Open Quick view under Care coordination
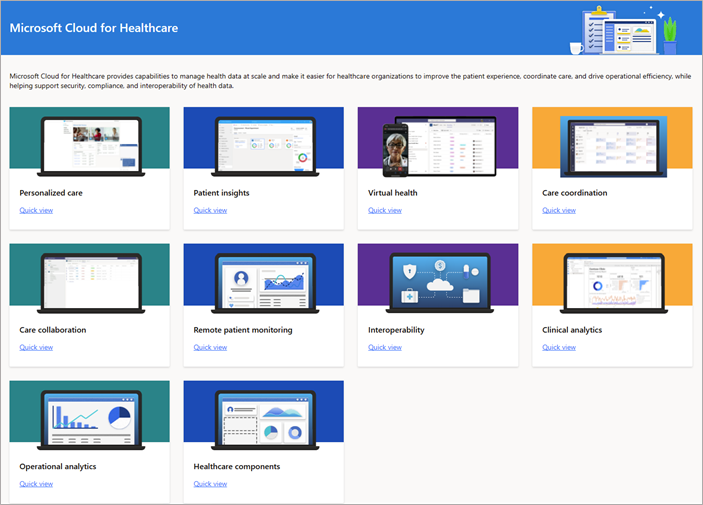This screenshot has width=703, height=505. point(559,210)
